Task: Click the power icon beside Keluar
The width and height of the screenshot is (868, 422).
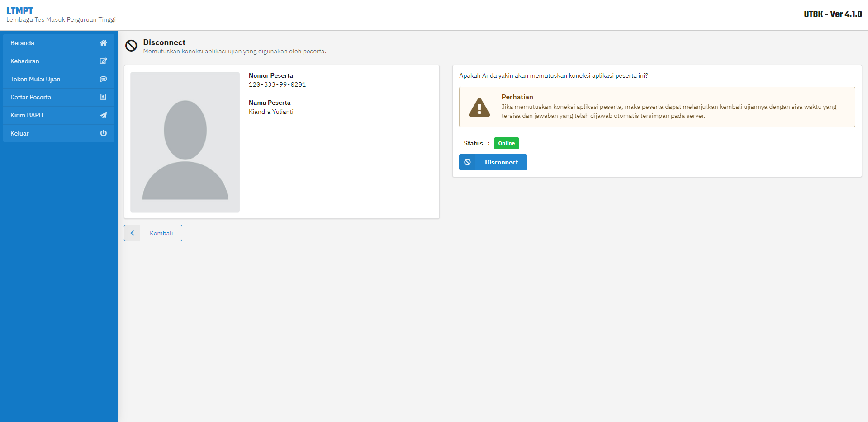Action: [103, 133]
